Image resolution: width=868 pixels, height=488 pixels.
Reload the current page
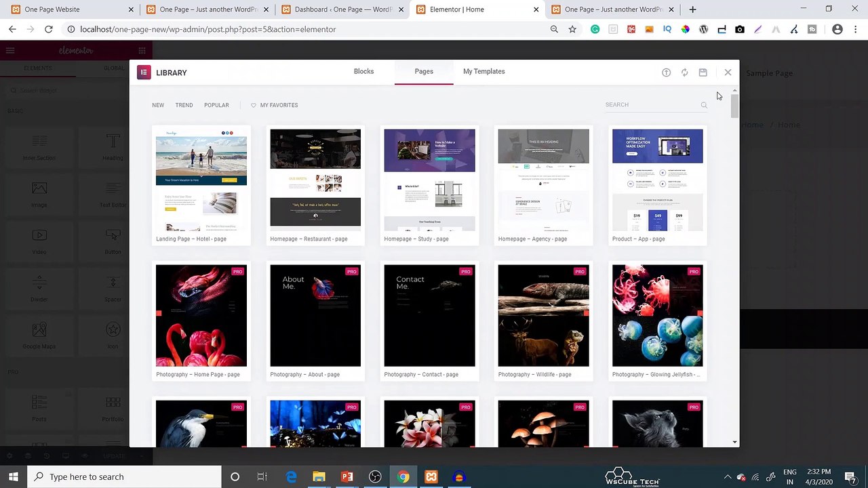(49, 29)
